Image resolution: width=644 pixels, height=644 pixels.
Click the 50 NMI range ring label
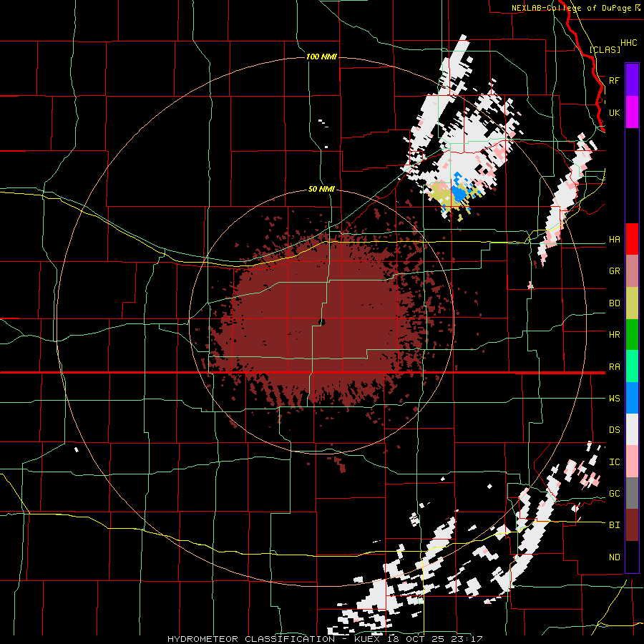point(321,189)
